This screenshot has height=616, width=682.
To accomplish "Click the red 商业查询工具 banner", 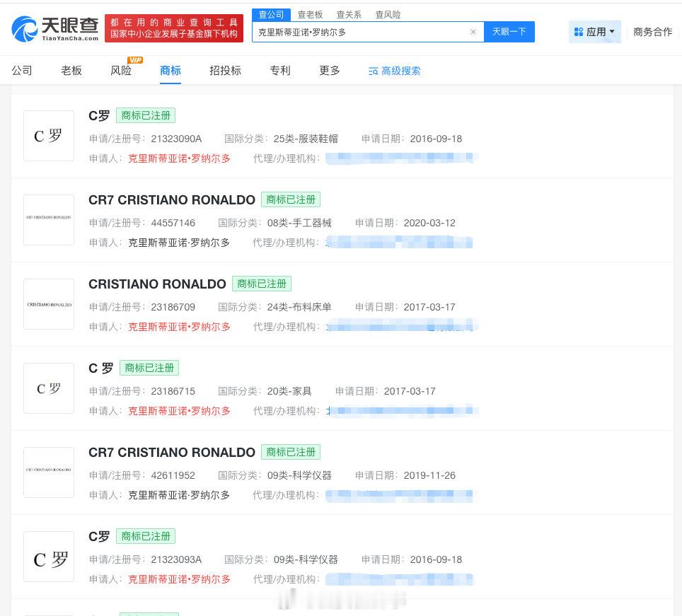I will (174, 28).
